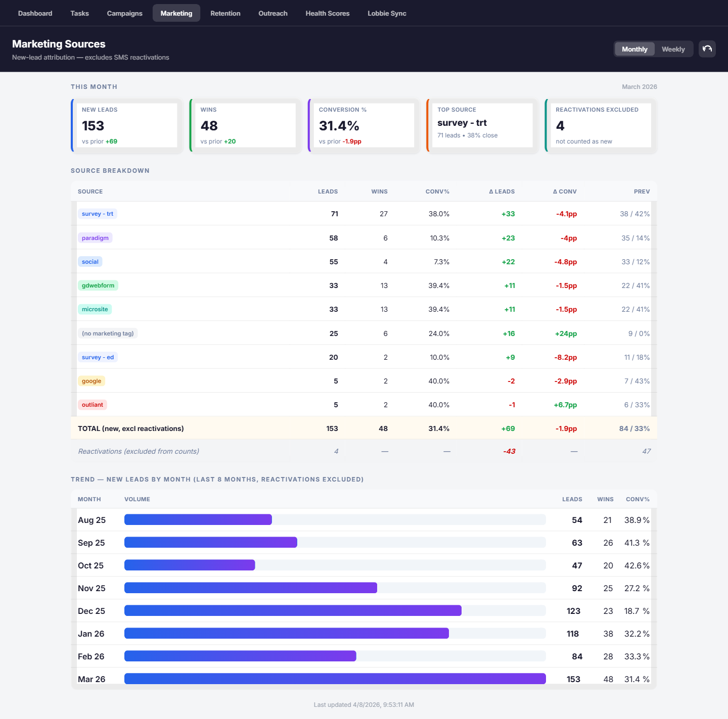The width and height of the screenshot is (728, 719).
Task: Click the survey - trt source badge
Action: coord(97,214)
